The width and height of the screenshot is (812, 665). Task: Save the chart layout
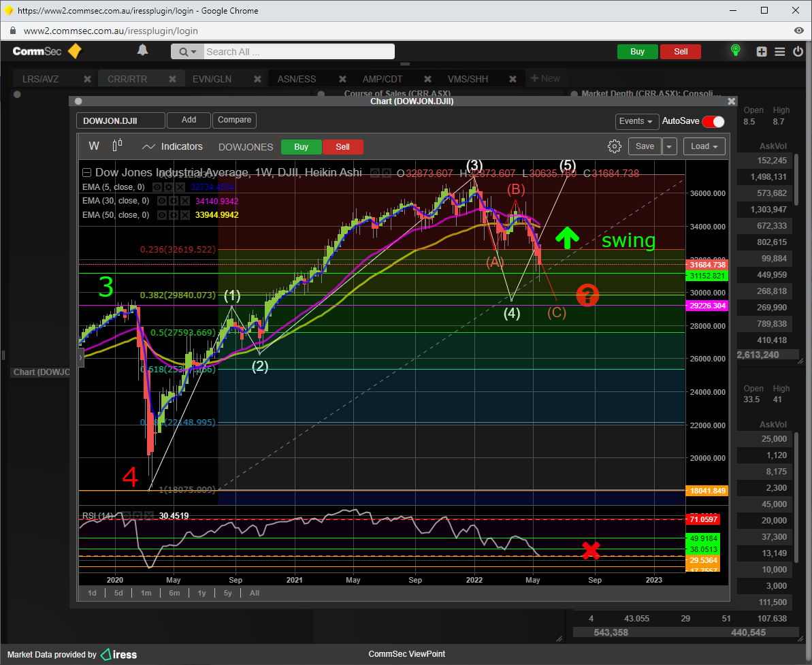pos(645,146)
